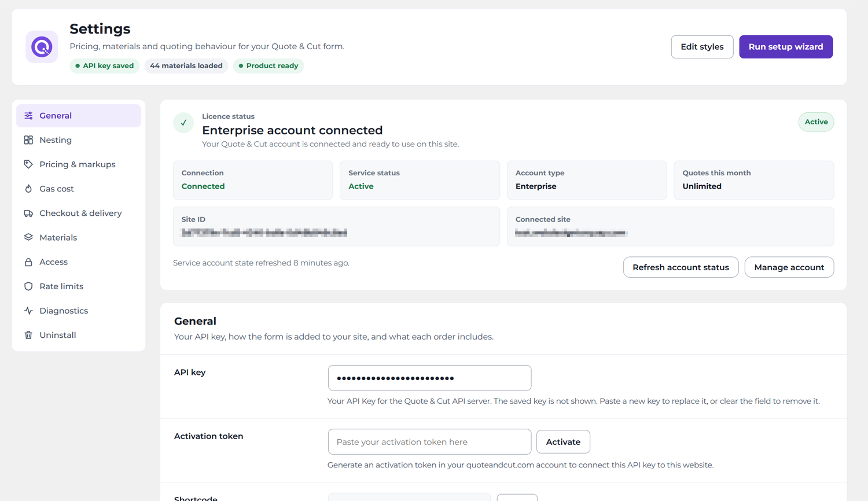Click the Enterprise account connected heading

(292, 130)
